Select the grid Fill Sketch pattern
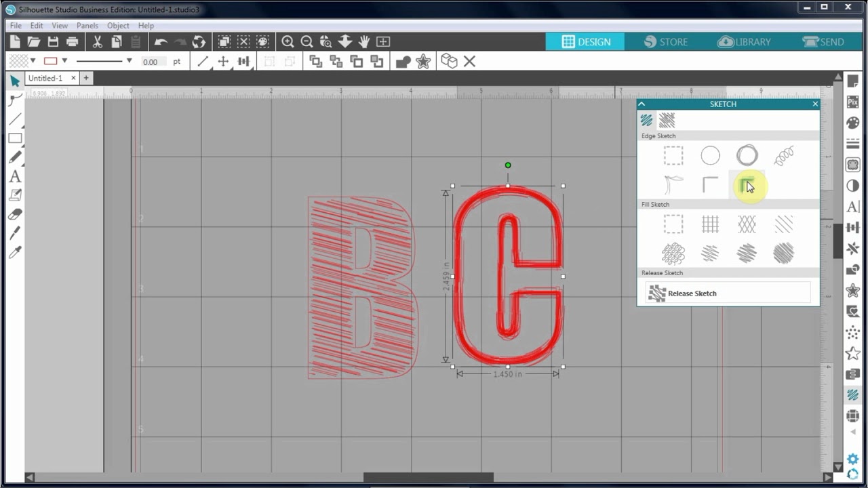This screenshot has height=488, width=868. (x=710, y=224)
